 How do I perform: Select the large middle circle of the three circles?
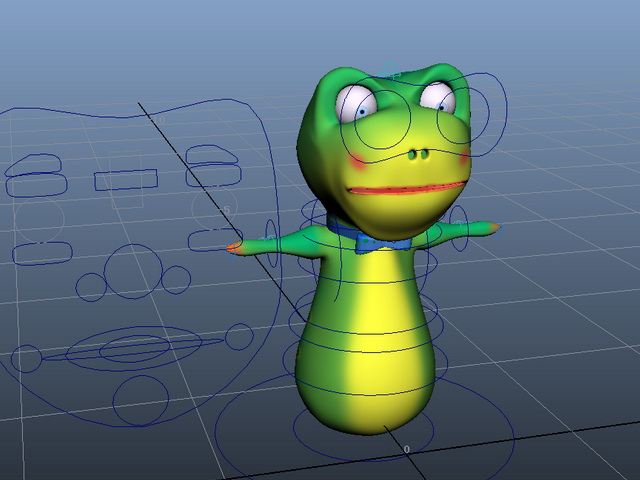pos(133,271)
